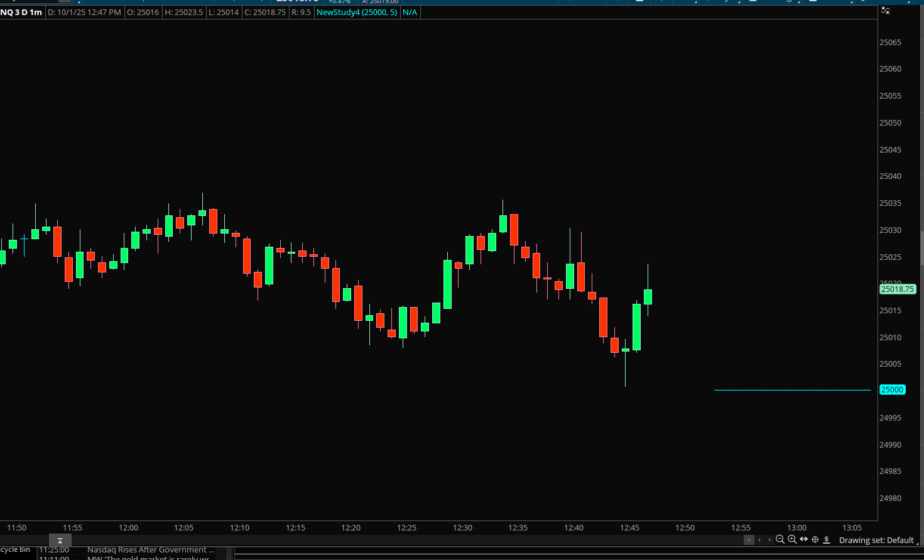
Task: Click the scroll right arrow
Action: [769, 540]
